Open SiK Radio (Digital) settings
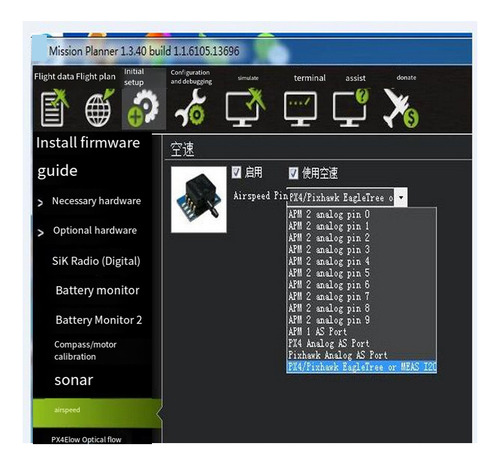 point(96,261)
